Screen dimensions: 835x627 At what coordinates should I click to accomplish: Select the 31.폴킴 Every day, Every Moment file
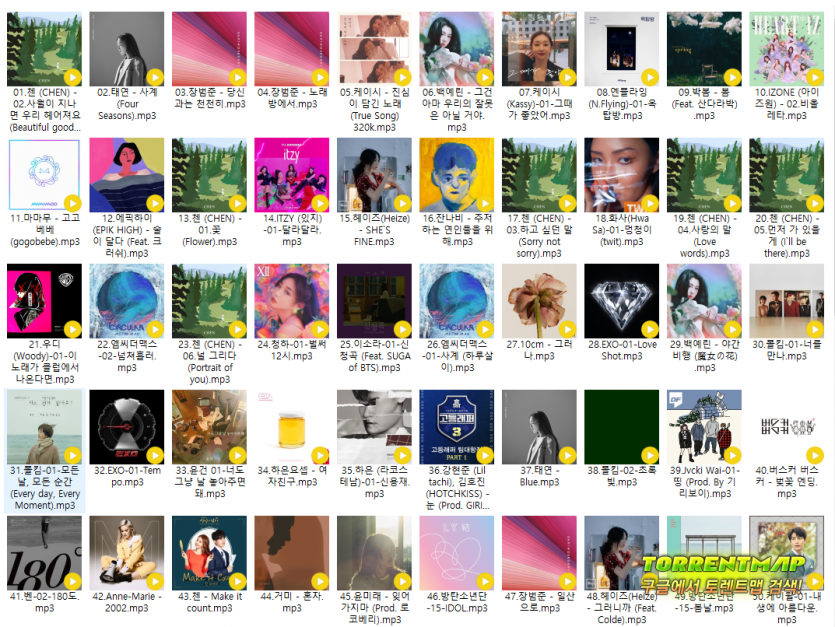pos(44,427)
